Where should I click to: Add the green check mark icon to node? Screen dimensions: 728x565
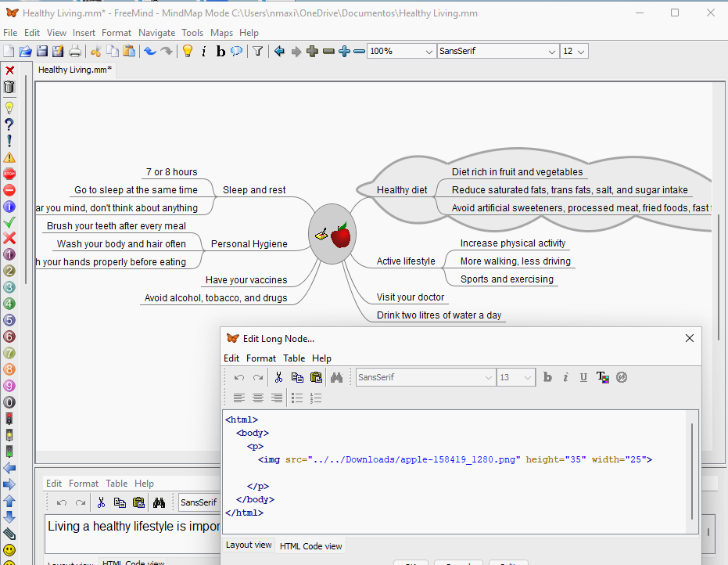click(9, 223)
